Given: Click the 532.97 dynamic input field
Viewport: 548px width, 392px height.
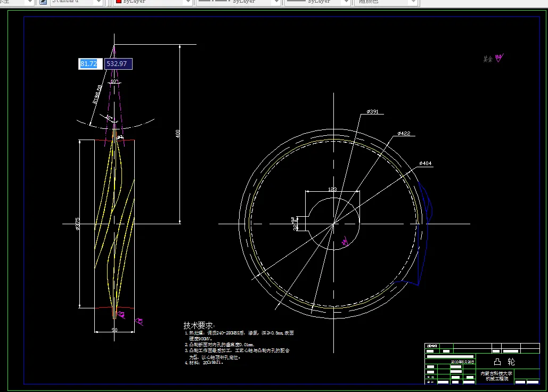Looking at the screenshot, I should tap(118, 63).
